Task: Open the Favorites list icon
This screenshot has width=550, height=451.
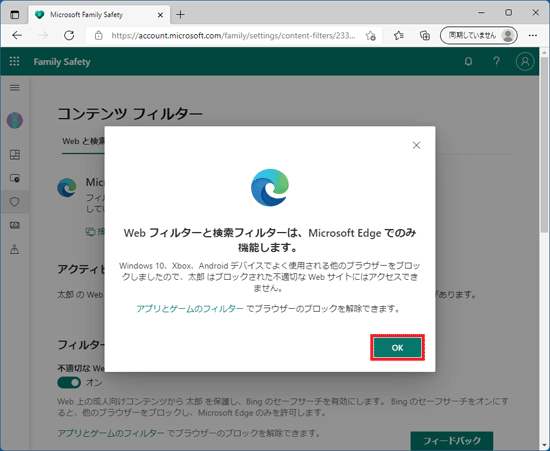Action: [x=398, y=35]
